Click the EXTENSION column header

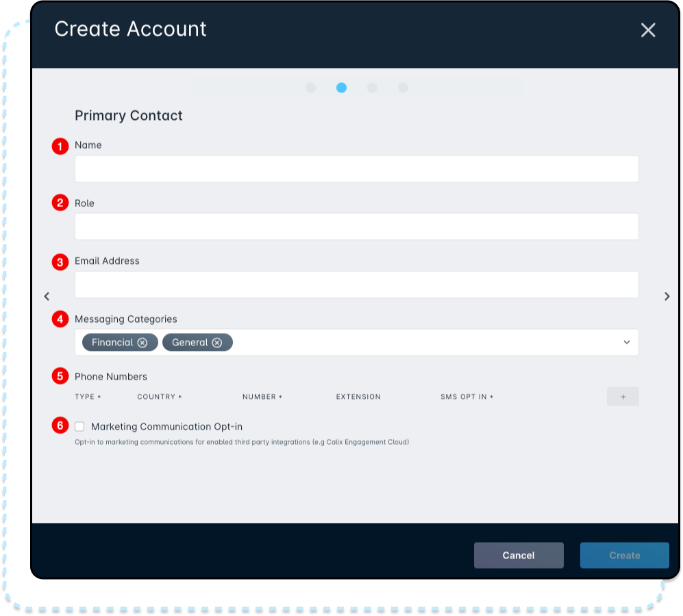[358, 397]
